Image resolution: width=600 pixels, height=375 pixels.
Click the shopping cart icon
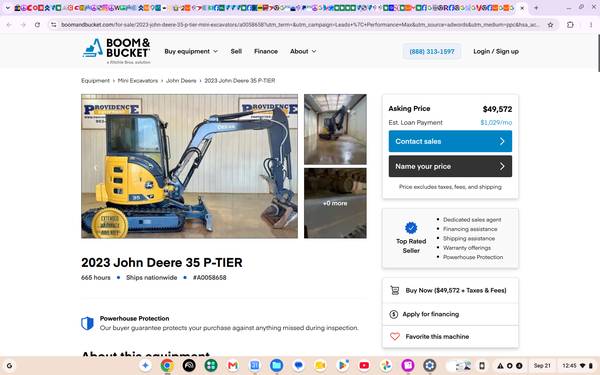click(x=395, y=290)
